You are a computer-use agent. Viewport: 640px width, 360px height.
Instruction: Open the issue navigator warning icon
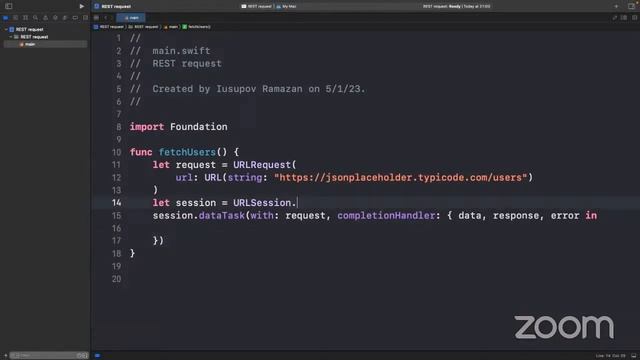pyautogui.click(x=45, y=18)
